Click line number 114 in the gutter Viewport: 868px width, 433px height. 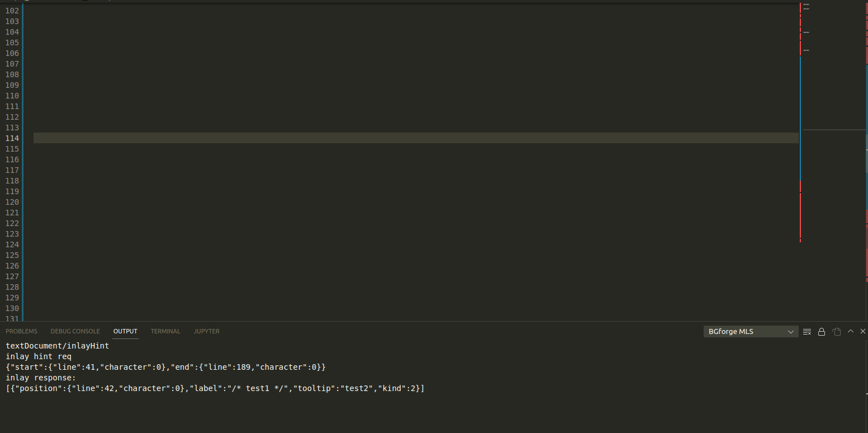pyautogui.click(x=12, y=138)
